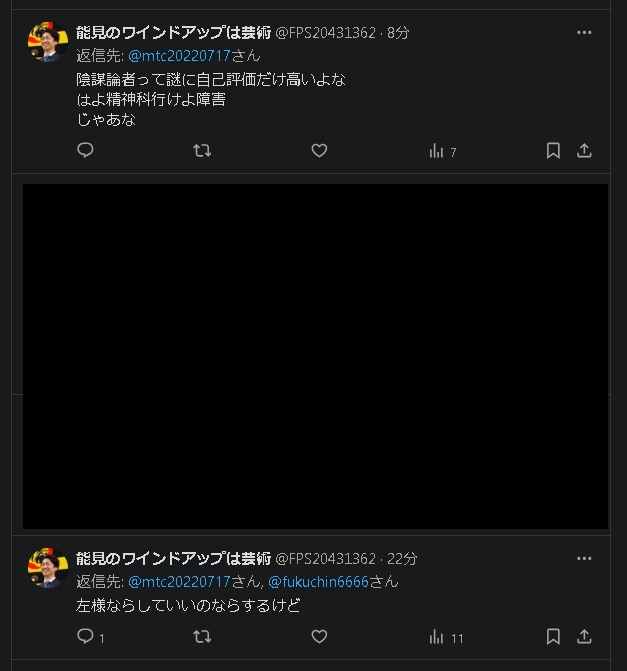The height and width of the screenshot is (671, 627).
Task: Open the black media block
Action: click(315, 356)
